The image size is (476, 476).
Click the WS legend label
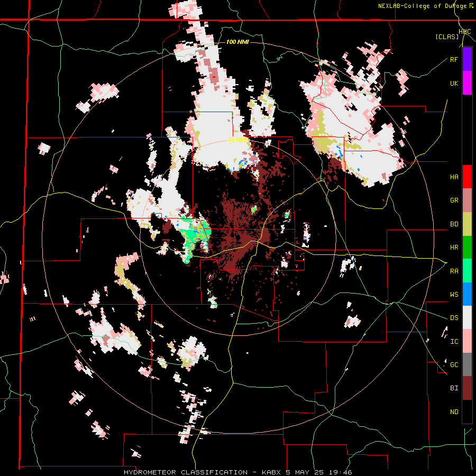click(454, 294)
